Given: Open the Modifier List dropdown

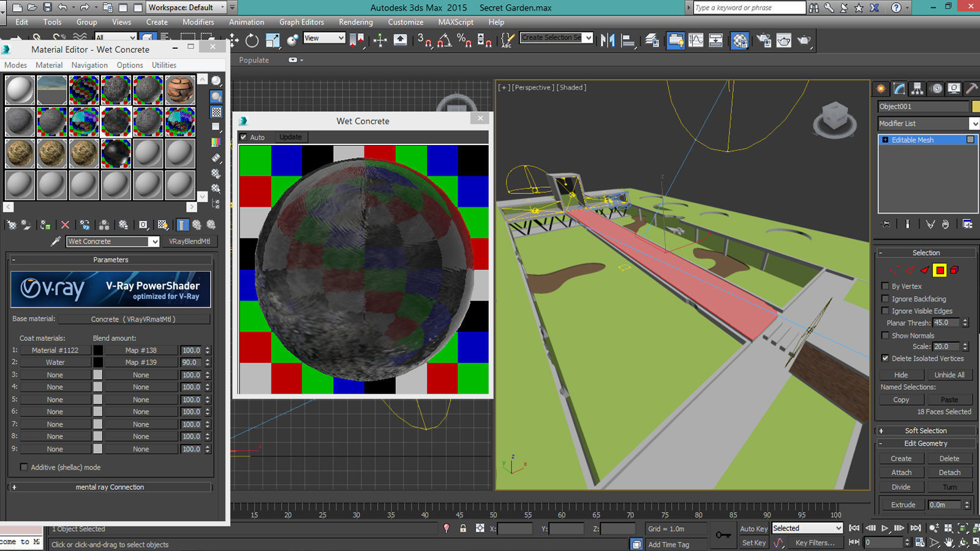Looking at the screenshot, I should point(929,124).
